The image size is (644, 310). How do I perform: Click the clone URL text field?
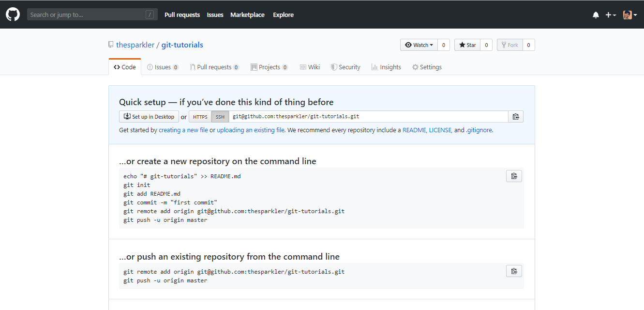369,117
